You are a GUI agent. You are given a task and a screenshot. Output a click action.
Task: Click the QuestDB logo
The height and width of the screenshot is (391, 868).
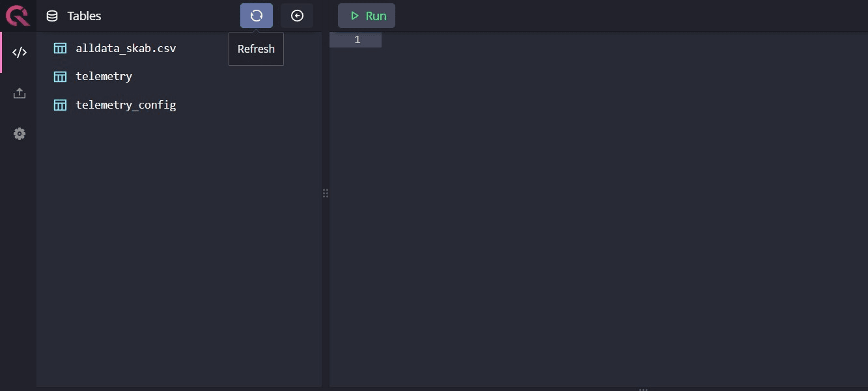tap(18, 16)
